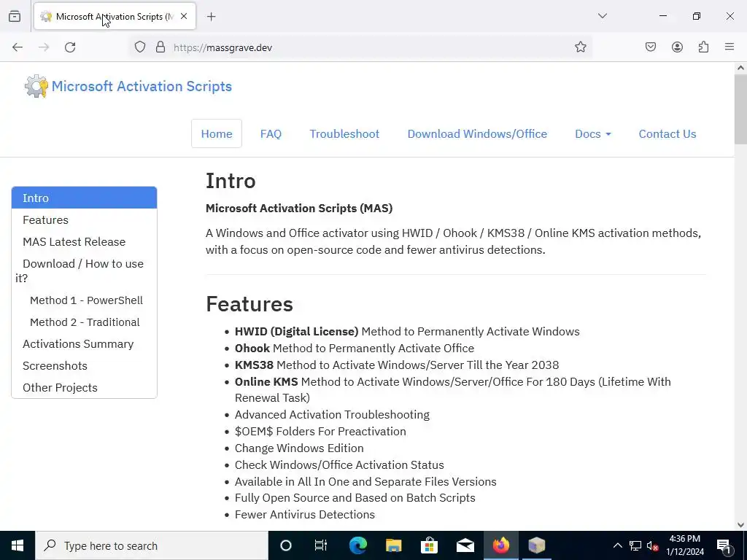Image resolution: width=747 pixels, height=560 pixels.
Task: Click "Check Windows/Office Activation Status" list item
Action: (339, 464)
